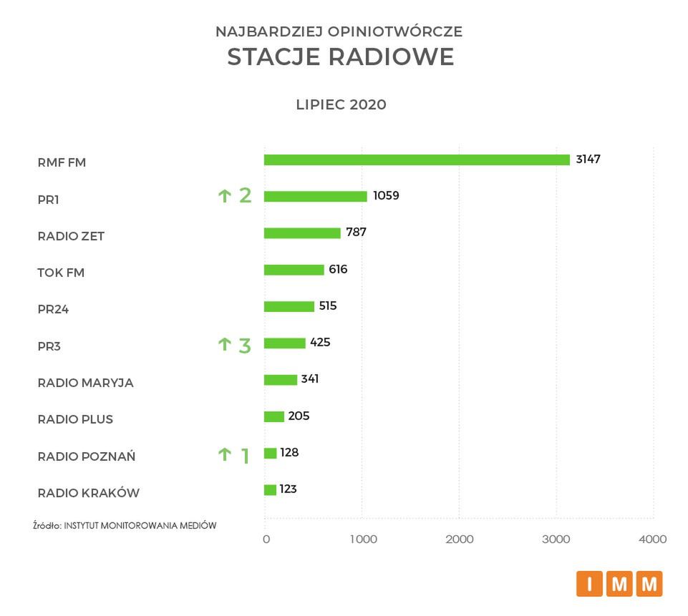Click the axis label 1000

click(x=363, y=539)
